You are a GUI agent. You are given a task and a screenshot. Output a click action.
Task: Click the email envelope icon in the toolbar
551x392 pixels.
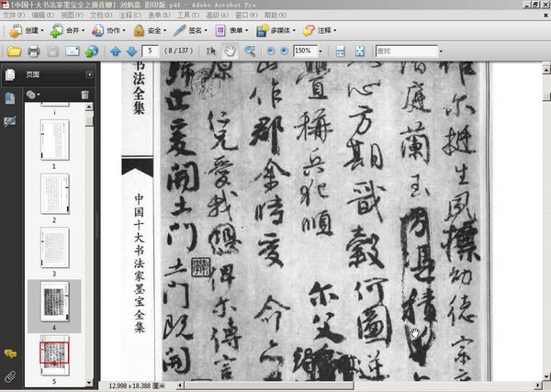[x=72, y=50]
